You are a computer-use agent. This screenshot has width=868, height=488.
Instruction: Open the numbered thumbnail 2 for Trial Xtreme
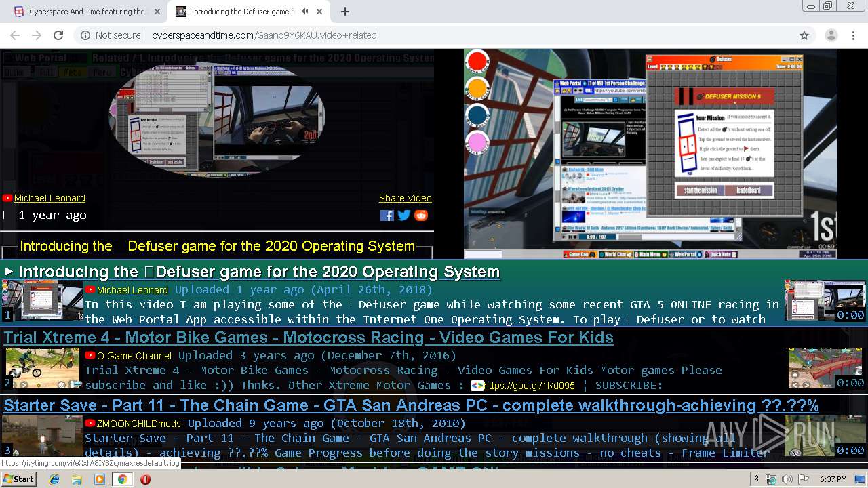tap(42, 368)
